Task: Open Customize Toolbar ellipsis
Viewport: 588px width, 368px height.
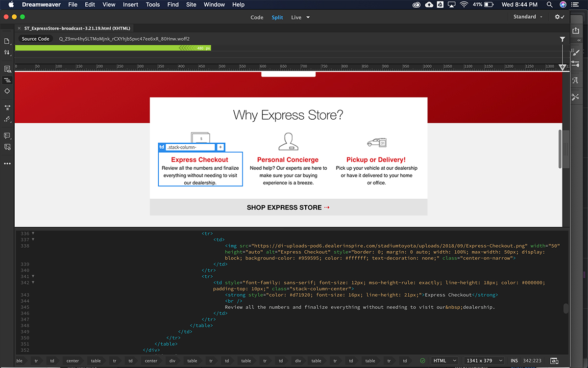Action: click(7, 163)
